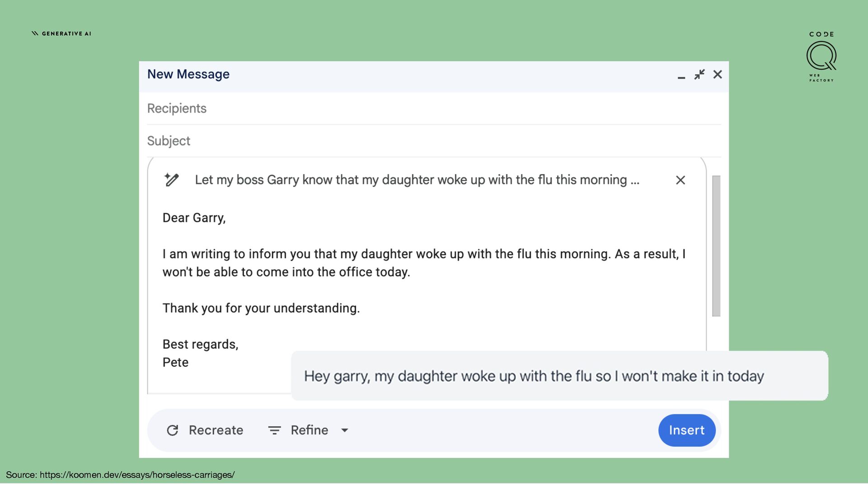Close the New Message compose window
Screen dimensions: 868x488
pos(717,75)
